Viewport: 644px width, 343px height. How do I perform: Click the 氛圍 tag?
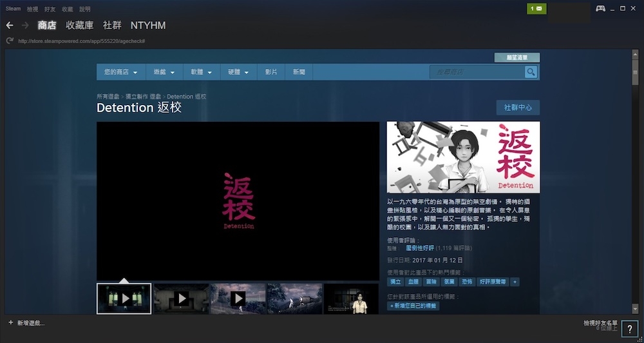click(x=449, y=282)
